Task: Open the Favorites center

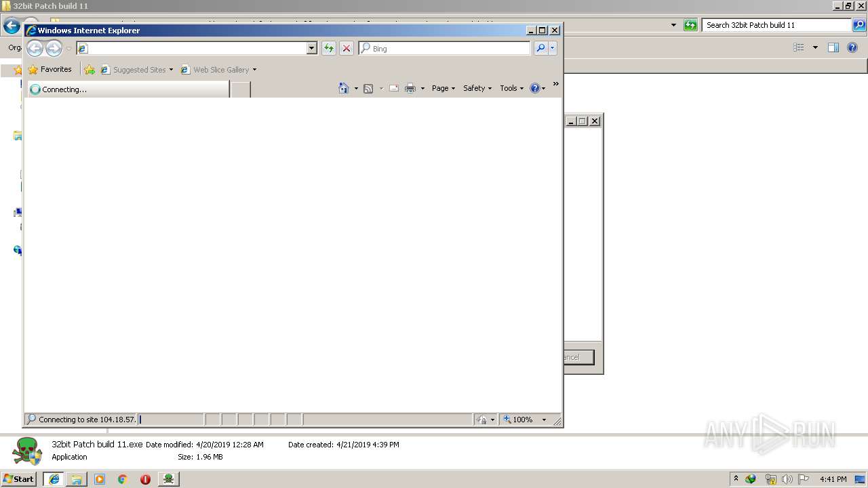Action: [50, 69]
